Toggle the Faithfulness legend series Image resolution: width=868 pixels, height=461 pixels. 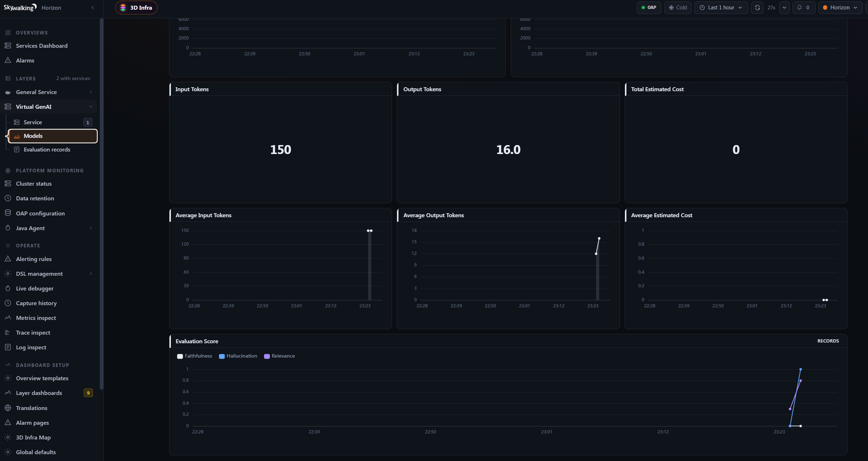tap(195, 356)
